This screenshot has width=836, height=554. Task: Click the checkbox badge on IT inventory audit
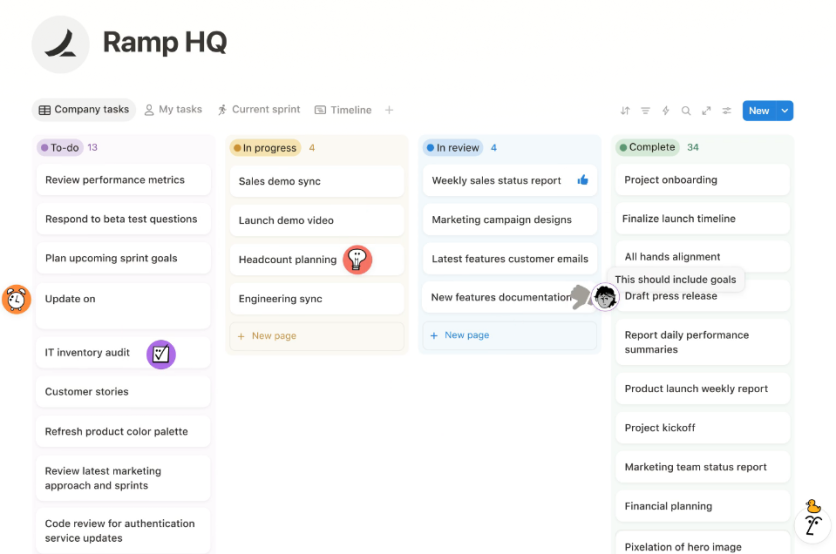(161, 353)
